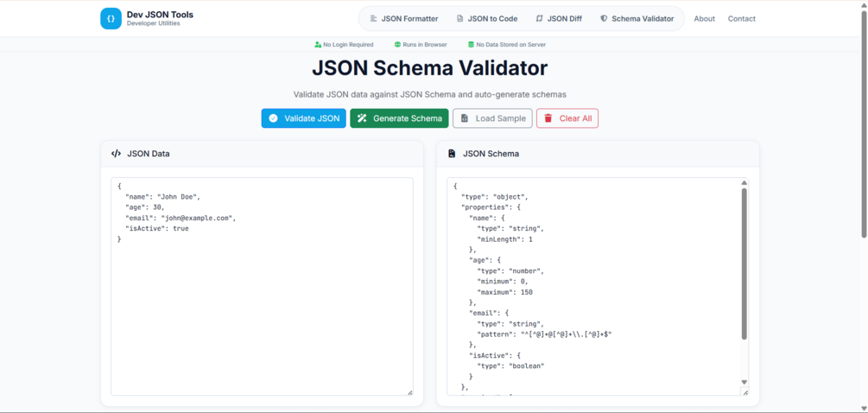Open the JSON Formatter tab
The height and width of the screenshot is (413, 868).
(x=403, y=18)
